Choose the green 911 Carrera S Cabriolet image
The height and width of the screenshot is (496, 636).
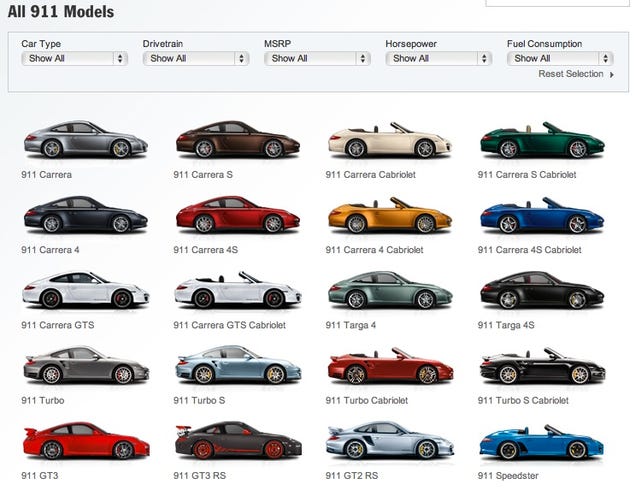(x=542, y=140)
